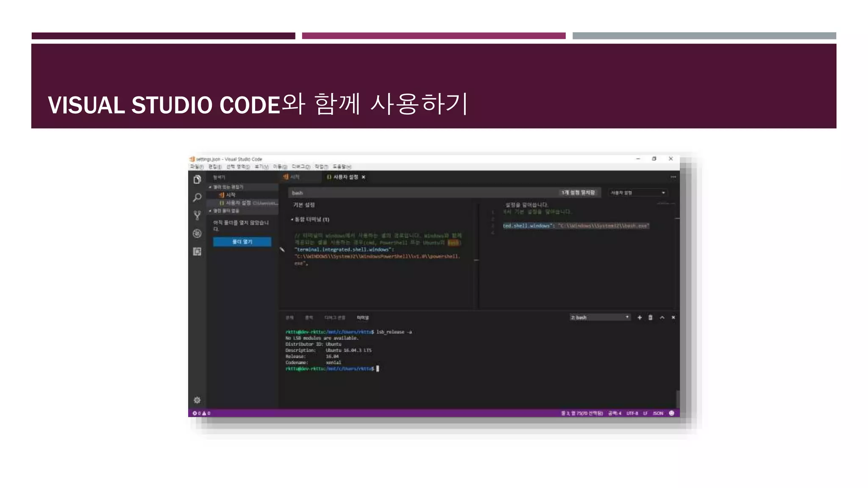The width and height of the screenshot is (868, 488).
Task: Click the line and column indicator in status bar
Action: point(582,413)
